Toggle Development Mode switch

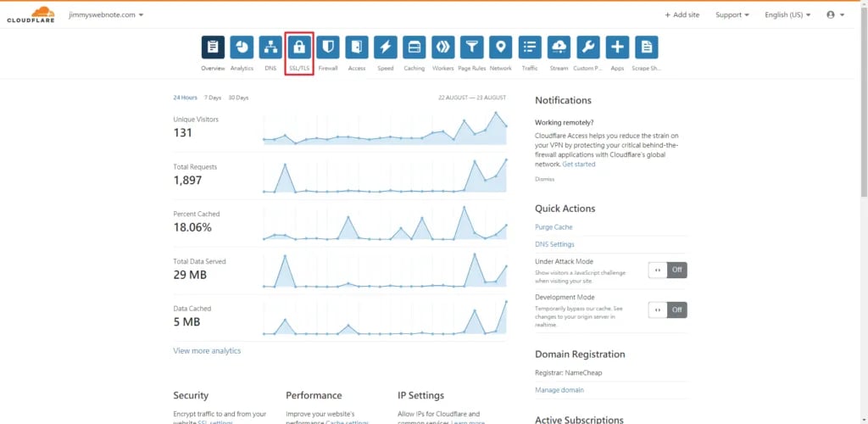coord(668,310)
